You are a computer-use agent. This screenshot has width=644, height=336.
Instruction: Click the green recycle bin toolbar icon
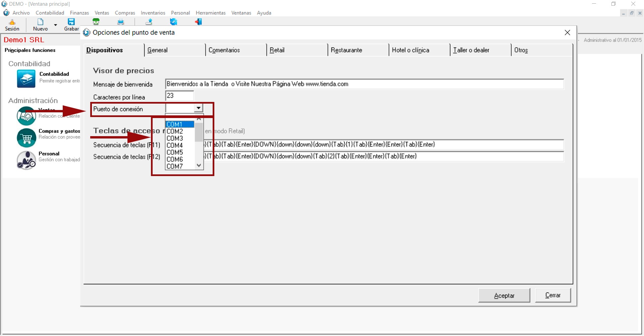click(x=96, y=22)
